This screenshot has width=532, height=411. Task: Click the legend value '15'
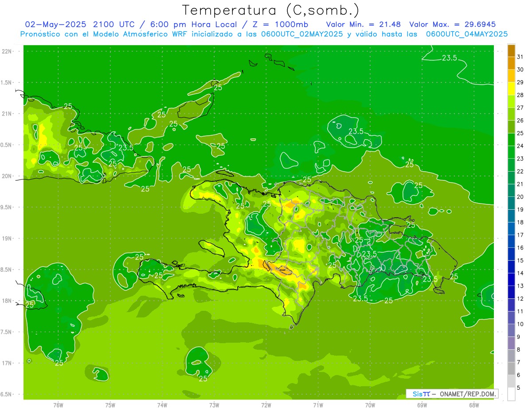click(x=520, y=260)
